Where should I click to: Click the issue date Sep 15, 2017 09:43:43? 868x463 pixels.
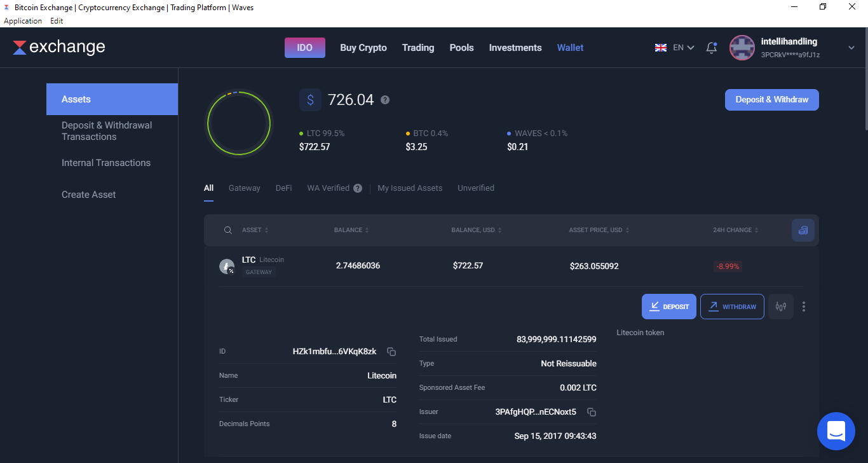coord(555,436)
